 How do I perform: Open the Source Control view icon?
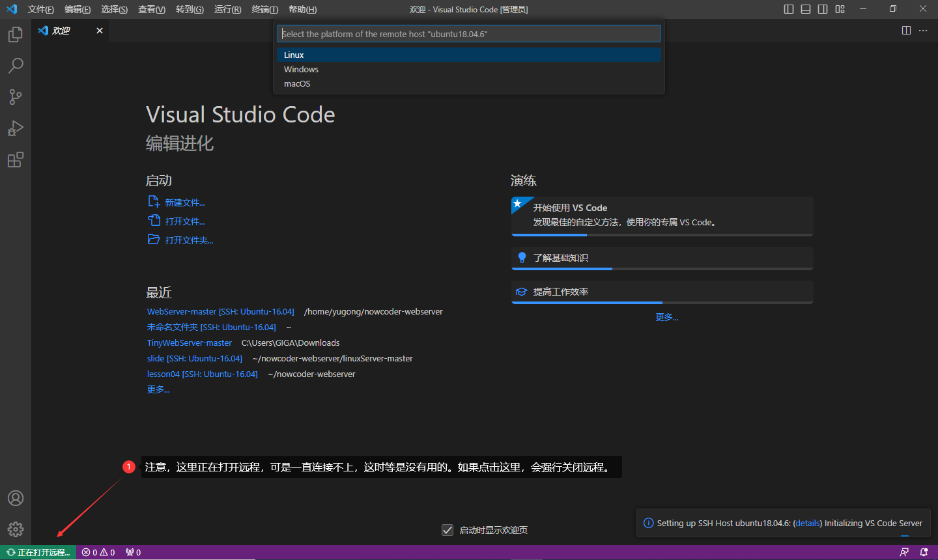click(16, 97)
